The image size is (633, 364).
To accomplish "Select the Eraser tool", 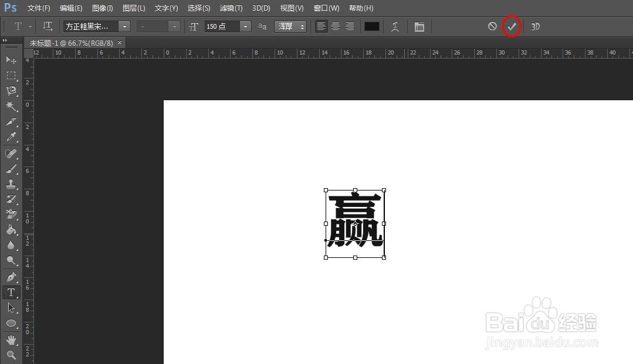I will [x=11, y=215].
